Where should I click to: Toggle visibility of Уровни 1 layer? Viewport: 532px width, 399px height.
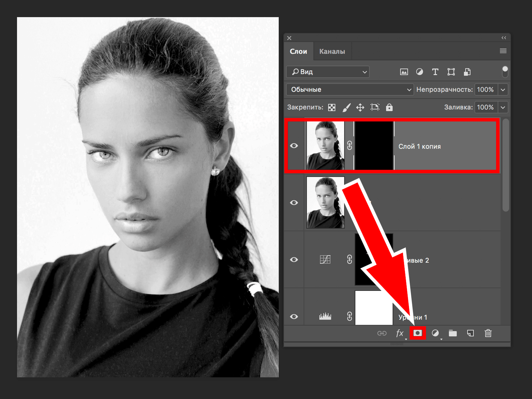pyautogui.click(x=294, y=316)
